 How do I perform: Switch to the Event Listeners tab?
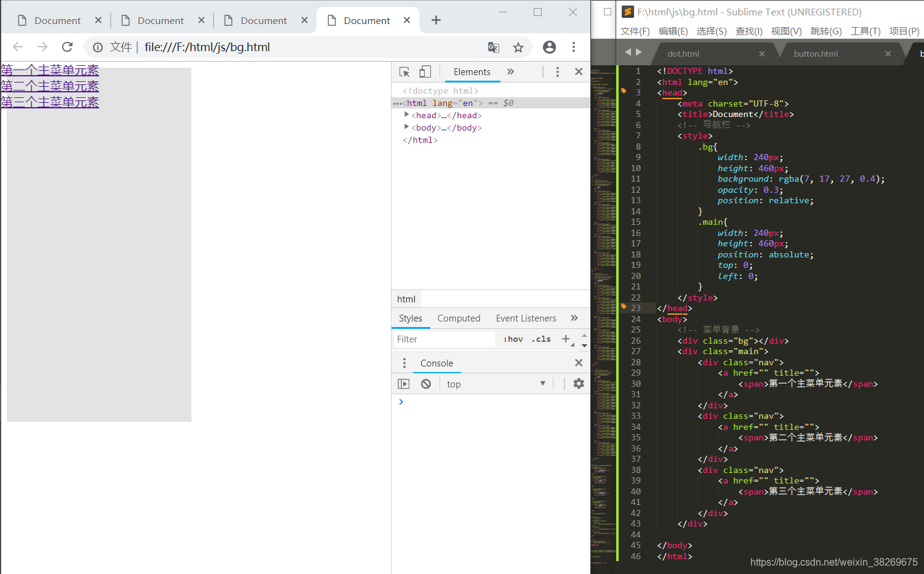tap(526, 318)
